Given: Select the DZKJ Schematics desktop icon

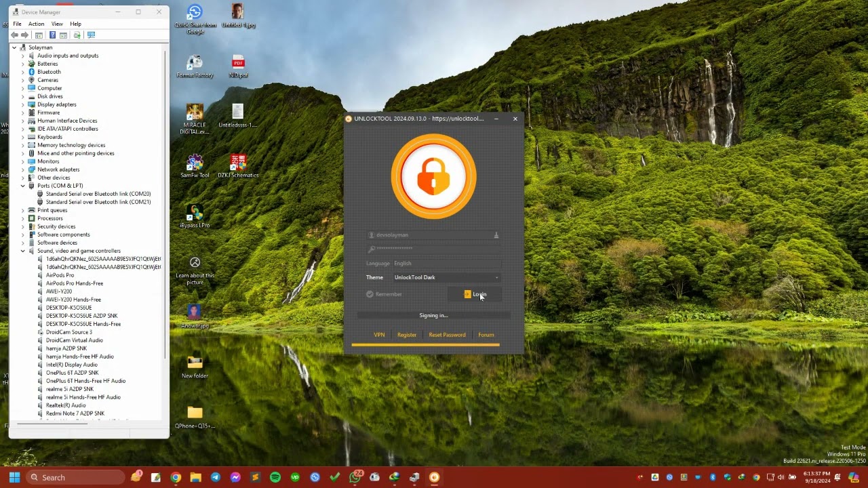Looking at the screenshot, I should point(238,166).
